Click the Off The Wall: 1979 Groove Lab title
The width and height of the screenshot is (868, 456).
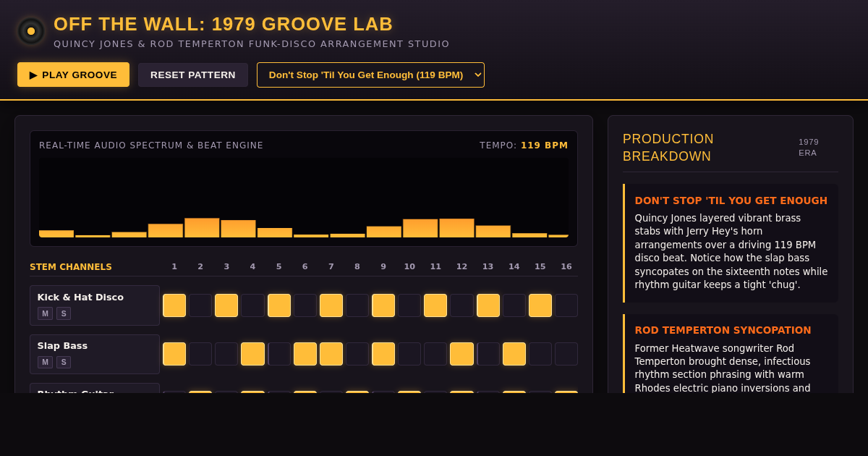[223, 24]
